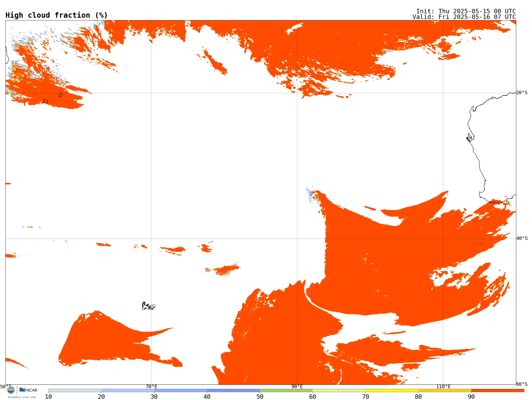532x400 pixels.
Task: Select the 'Init: Thu 2025-05-15 00 UTC' text
Action: click(x=466, y=11)
